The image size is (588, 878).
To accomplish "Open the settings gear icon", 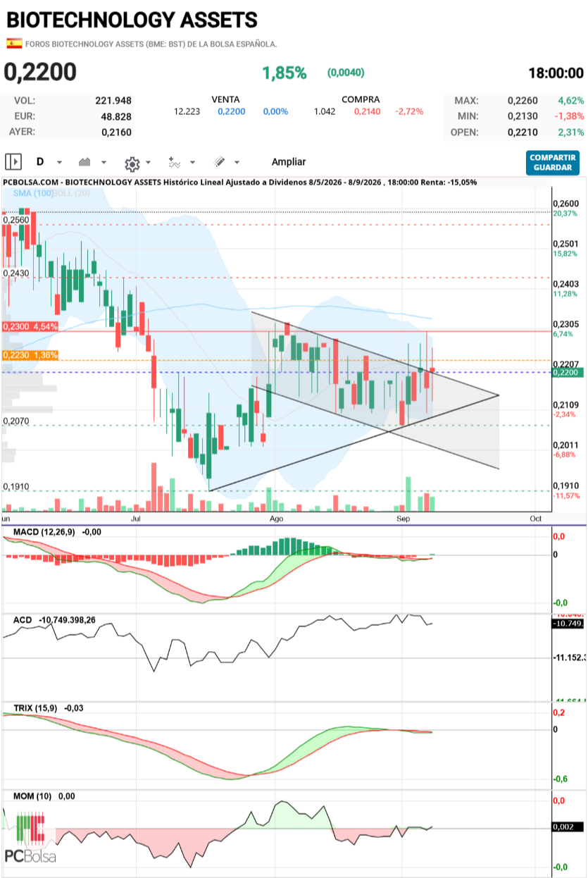I will coord(132,163).
